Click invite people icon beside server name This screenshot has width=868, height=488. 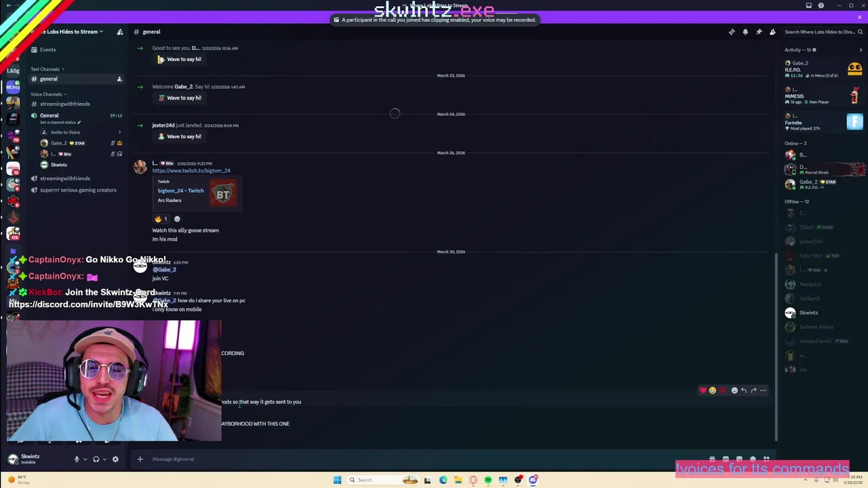(x=120, y=32)
